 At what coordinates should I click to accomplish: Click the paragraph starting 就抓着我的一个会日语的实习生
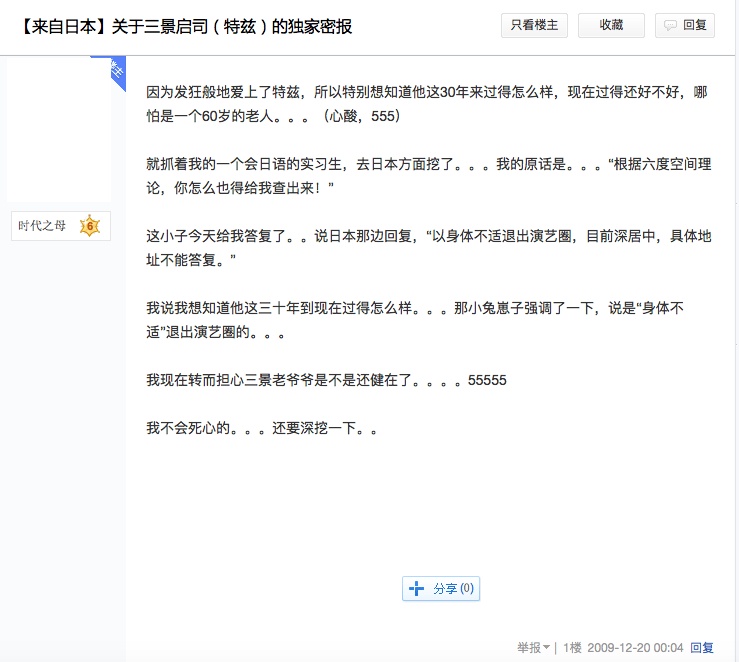428,176
